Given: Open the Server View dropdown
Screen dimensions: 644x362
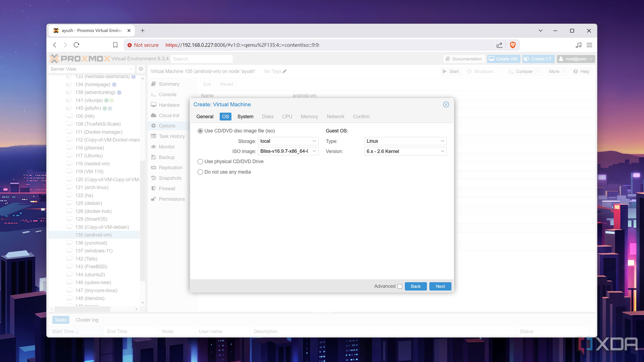Looking at the screenshot, I should tap(92, 69).
